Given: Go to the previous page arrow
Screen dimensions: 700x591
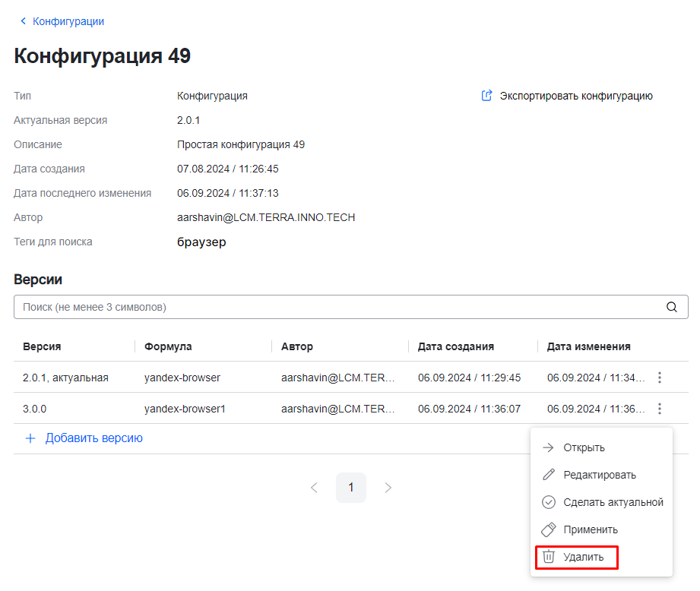Looking at the screenshot, I should (x=314, y=488).
